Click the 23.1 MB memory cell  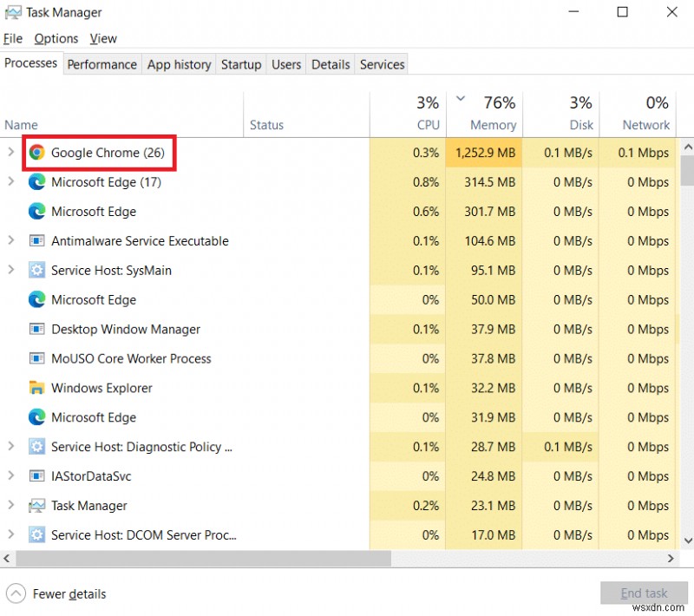pyautogui.click(x=484, y=505)
